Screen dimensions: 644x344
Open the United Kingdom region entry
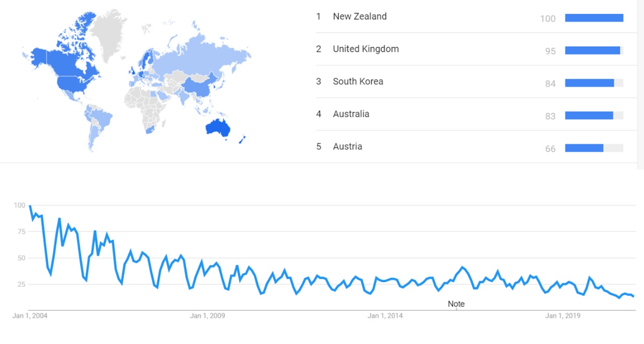[366, 49]
